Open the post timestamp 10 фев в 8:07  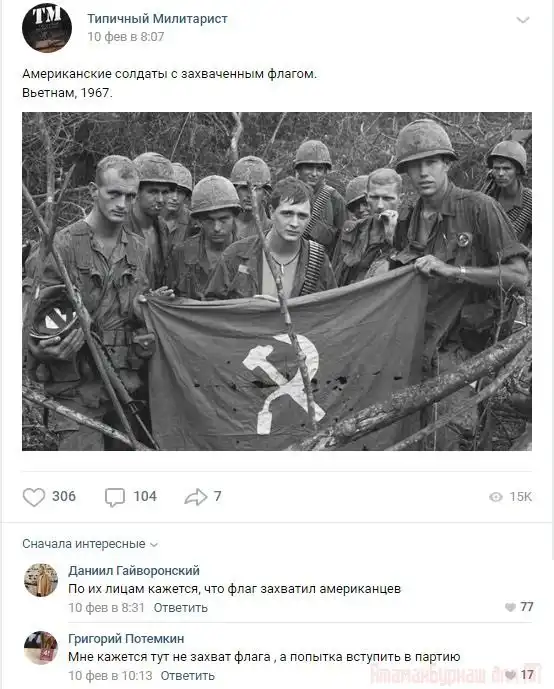point(126,36)
